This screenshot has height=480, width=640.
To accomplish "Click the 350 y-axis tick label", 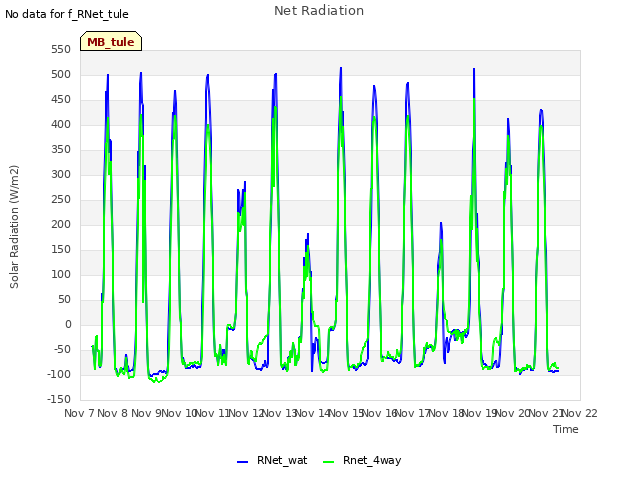I will (61, 149).
